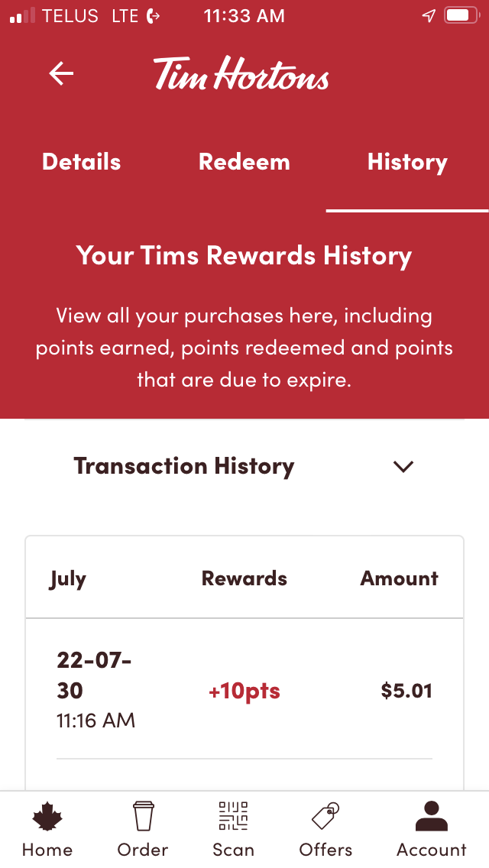489x868 pixels.
Task: Switch to the Redeem tab
Action: [x=244, y=162]
